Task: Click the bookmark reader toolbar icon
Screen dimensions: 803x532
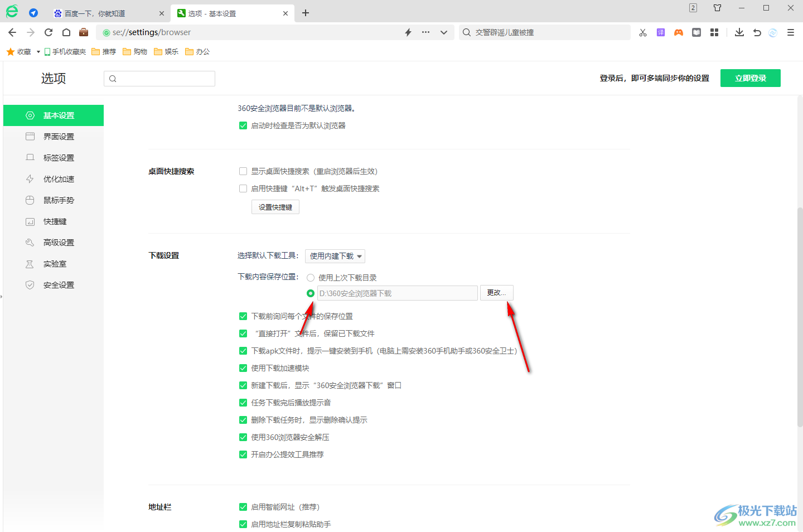Action: pos(696,32)
